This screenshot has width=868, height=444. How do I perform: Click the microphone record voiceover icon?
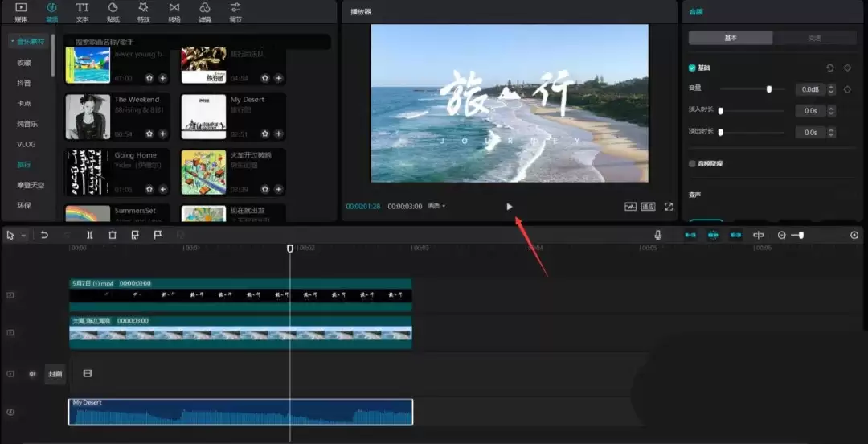click(x=658, y=235)
